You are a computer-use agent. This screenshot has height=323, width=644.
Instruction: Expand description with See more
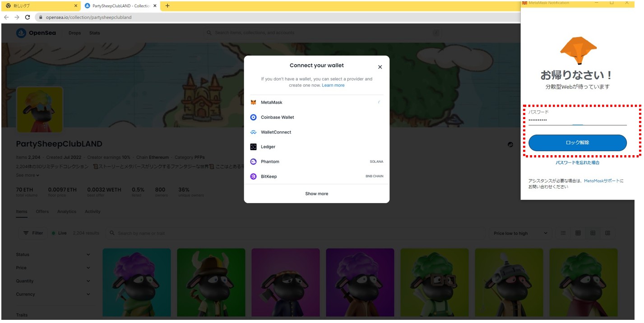(28, 175)
